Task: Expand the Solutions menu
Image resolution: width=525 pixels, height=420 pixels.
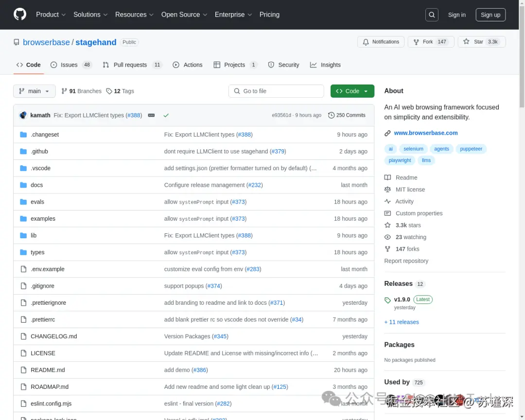Action: coord(90,15)
